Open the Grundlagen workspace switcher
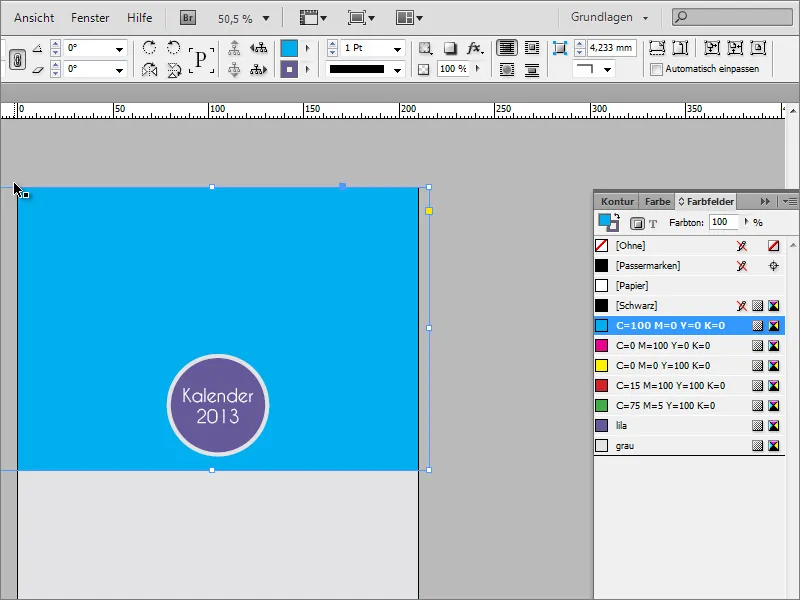Screen dimensions: 800x600 (x=609, y=17)
